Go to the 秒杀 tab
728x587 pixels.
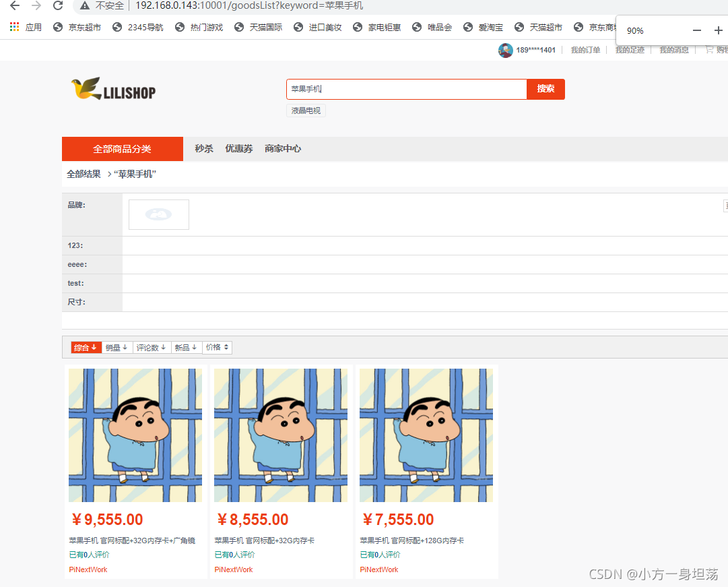[x=204, y=149]
